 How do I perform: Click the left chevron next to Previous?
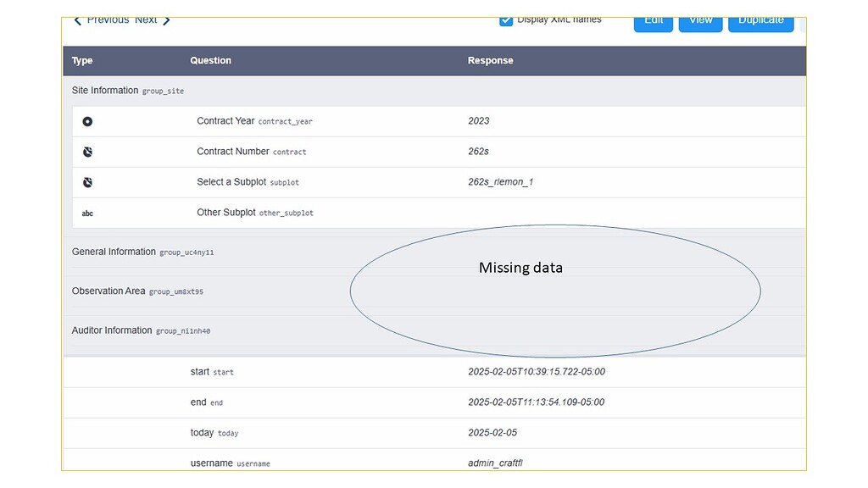[77, 19]
